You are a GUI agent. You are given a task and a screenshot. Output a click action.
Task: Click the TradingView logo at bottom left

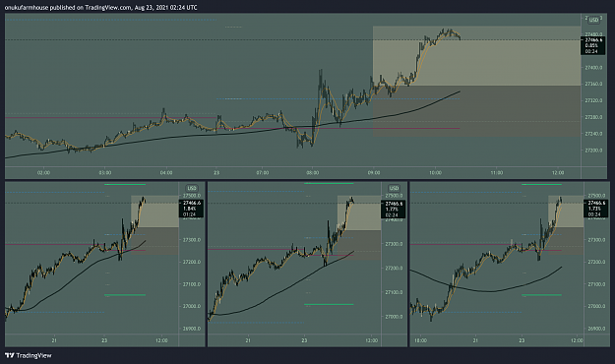pyautogui.click(x=29, y=355)
